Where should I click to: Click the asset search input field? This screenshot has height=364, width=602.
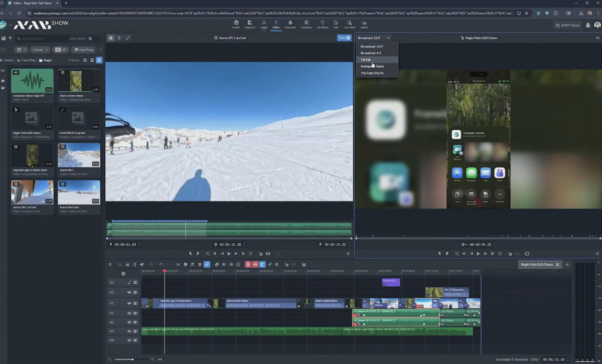point(43,38)
